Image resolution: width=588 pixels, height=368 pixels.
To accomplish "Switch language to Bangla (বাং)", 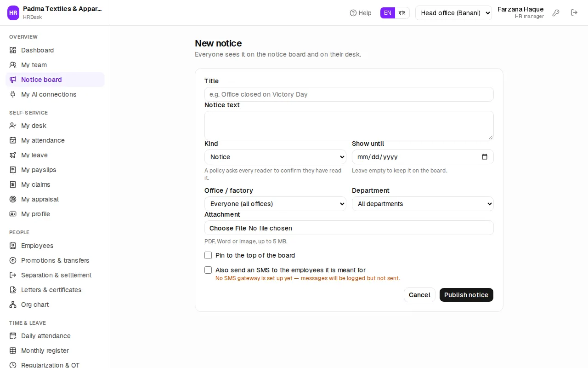I will click(x=402, y=13).
